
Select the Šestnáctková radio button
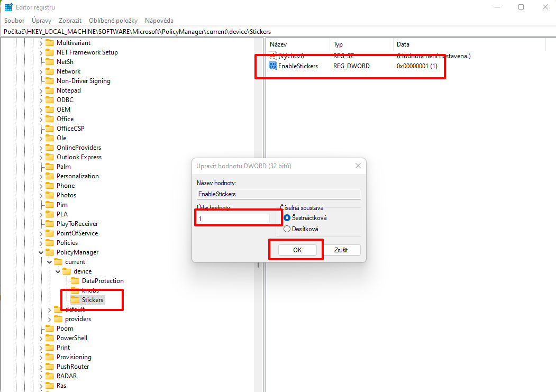pyautogui.click(x=287, y=217)
